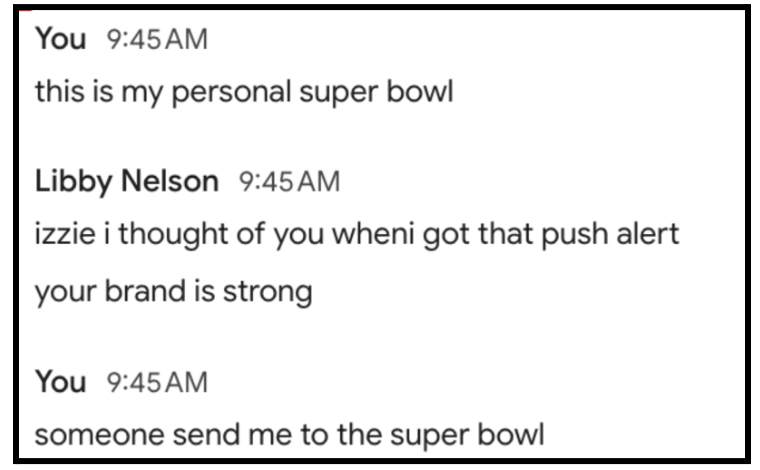Select the "someone send me to the super bowl" message
Image resolution: width=760 pixels, height=470 pixels.
click(289, 436)
